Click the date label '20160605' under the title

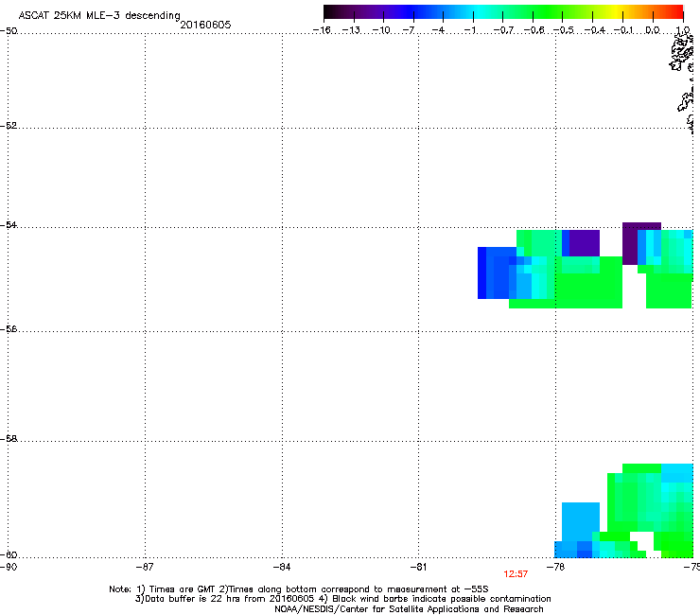click(x=205, y=25)
